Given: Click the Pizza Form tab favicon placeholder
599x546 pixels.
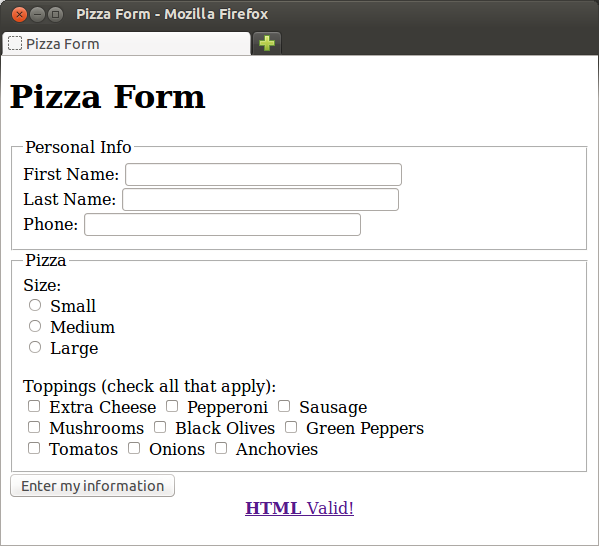Looking at the screenshot, I should tap(15, 43).
